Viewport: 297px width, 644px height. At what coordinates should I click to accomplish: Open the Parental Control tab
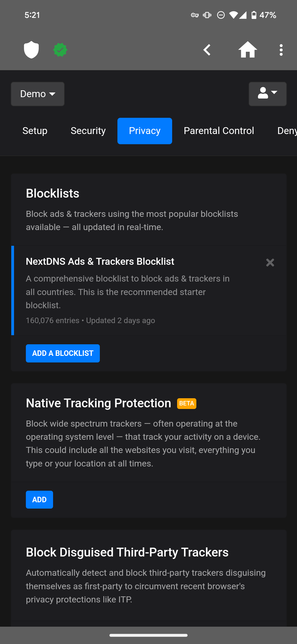click(219, 131)
